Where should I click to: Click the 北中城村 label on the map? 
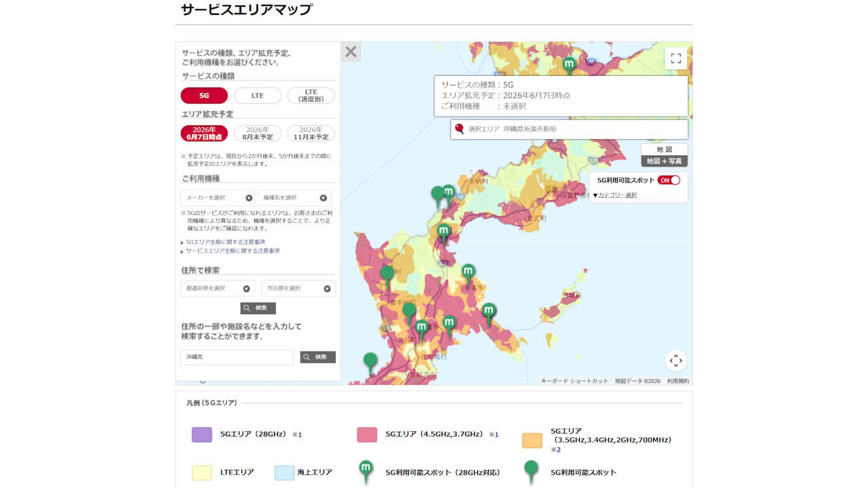click(433, 357)
